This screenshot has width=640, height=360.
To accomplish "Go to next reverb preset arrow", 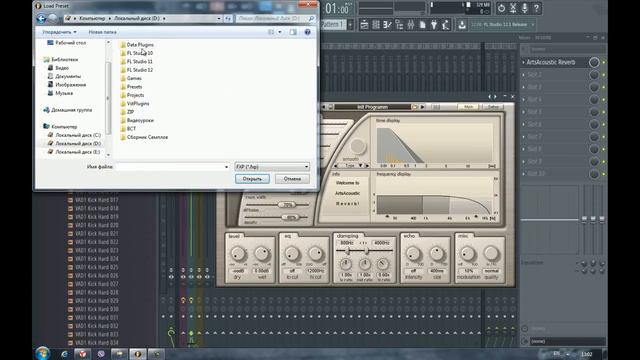I will pos(422,107).
